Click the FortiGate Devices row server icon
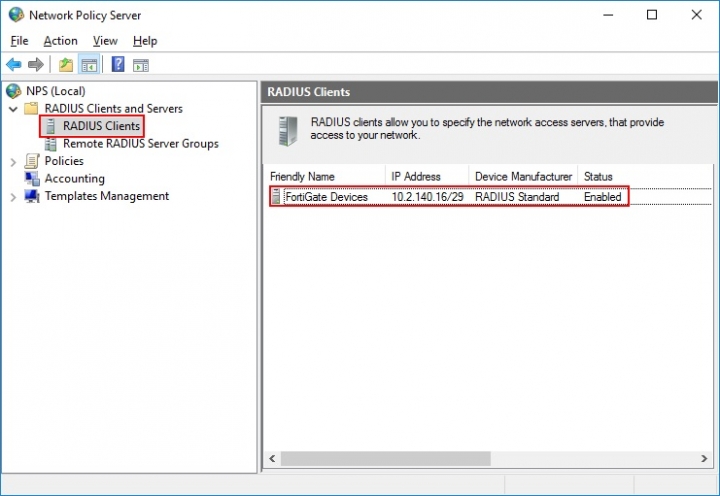720x496 pixels. point(276,196)
